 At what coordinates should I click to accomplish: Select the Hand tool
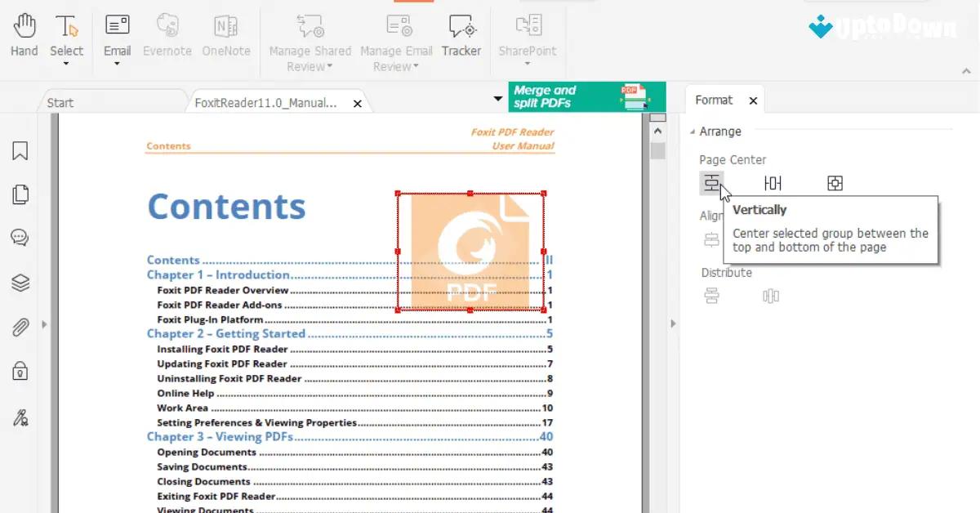point(24,33)
